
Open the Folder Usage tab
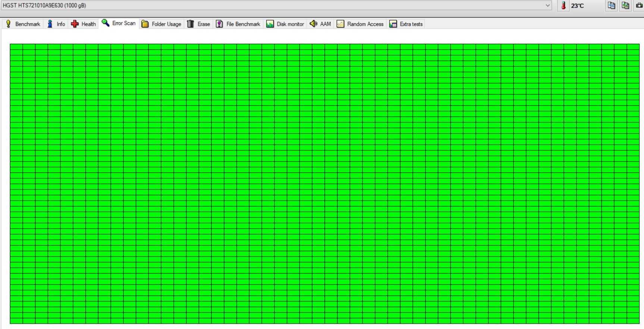pyautogui.click(x=161, y=24)
